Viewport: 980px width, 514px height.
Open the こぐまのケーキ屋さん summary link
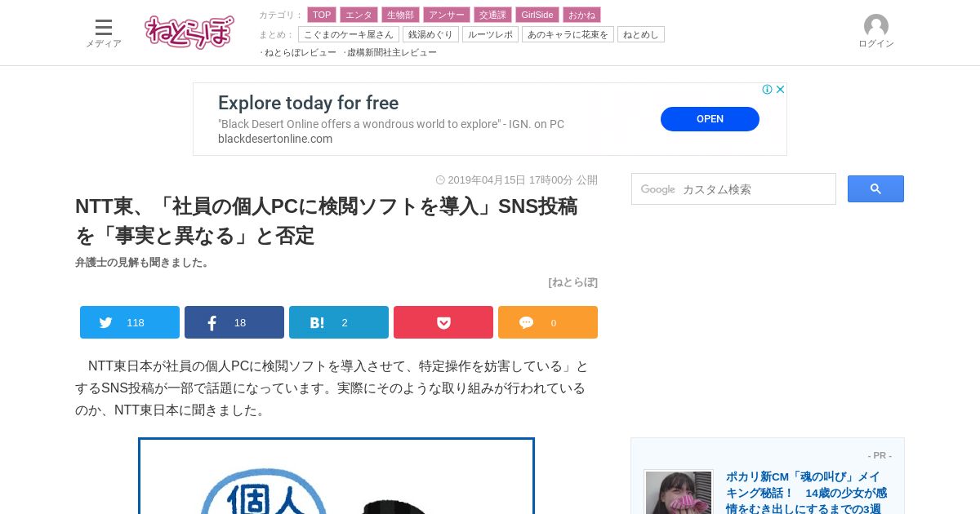(349, 34)
